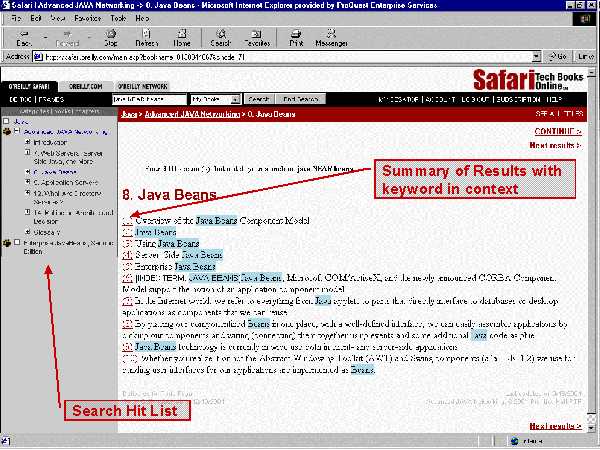Click the Address URL field
Viewport: 600px width, 450px height.
287,57
